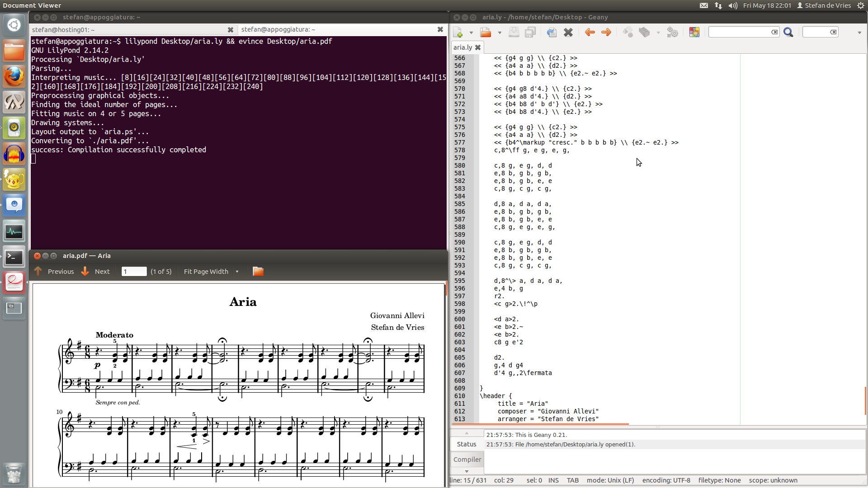868x488 pixels.
Task: Click 'mode: Unix (LF)' in status bar
Action: coord(610,480)
